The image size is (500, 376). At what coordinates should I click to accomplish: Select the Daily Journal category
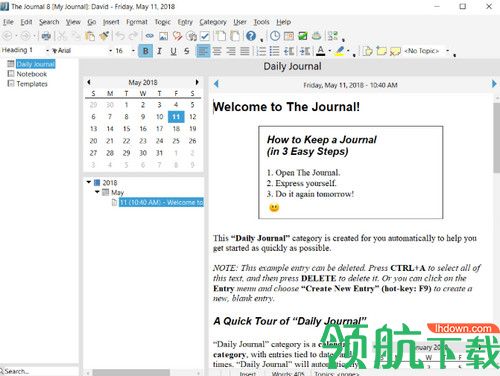pyautogui.click(x=36, y=64)
